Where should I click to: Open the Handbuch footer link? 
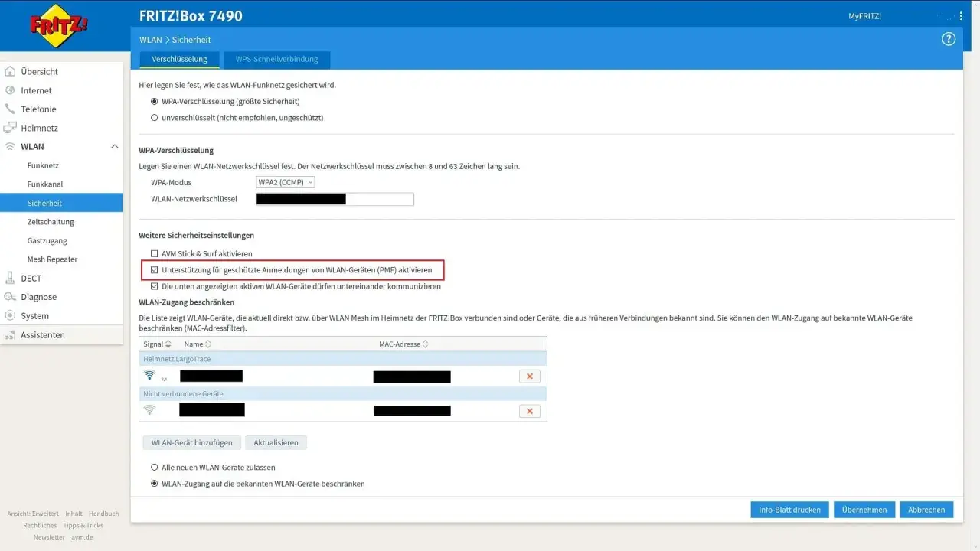coord(104,514)
